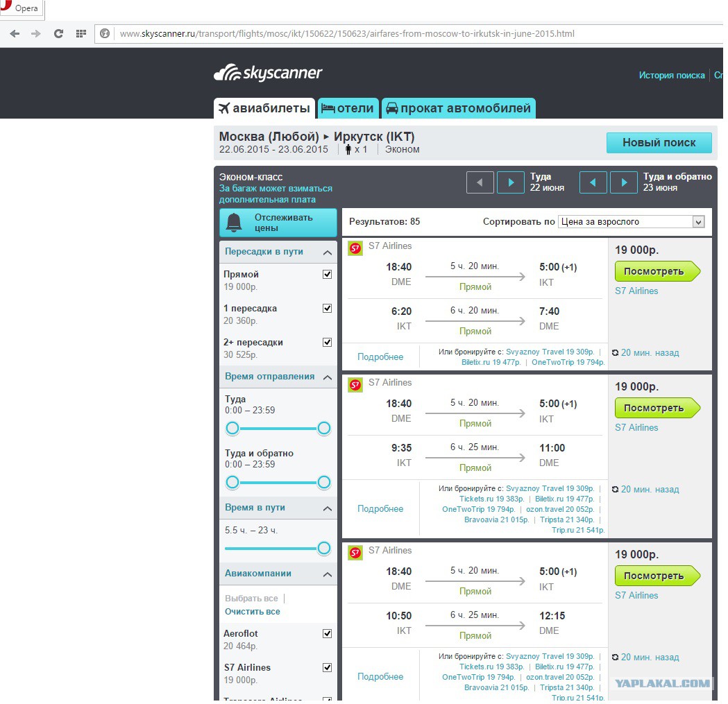This screenshot has height=704, width=728.
Task: Click the left handle of Туда departure slider
Action: click(232, 428)
